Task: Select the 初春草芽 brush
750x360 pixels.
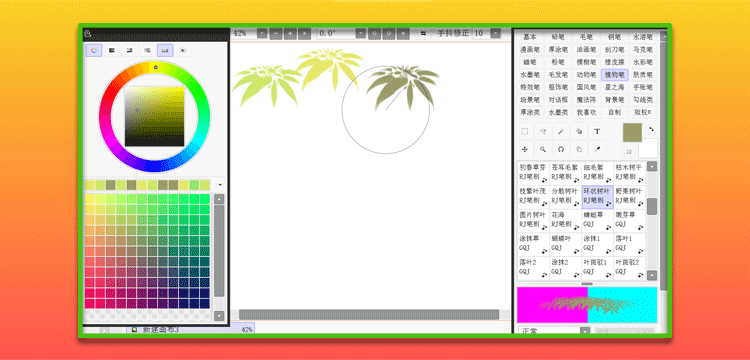Action: pyautogui.click(x=533, y=173)
